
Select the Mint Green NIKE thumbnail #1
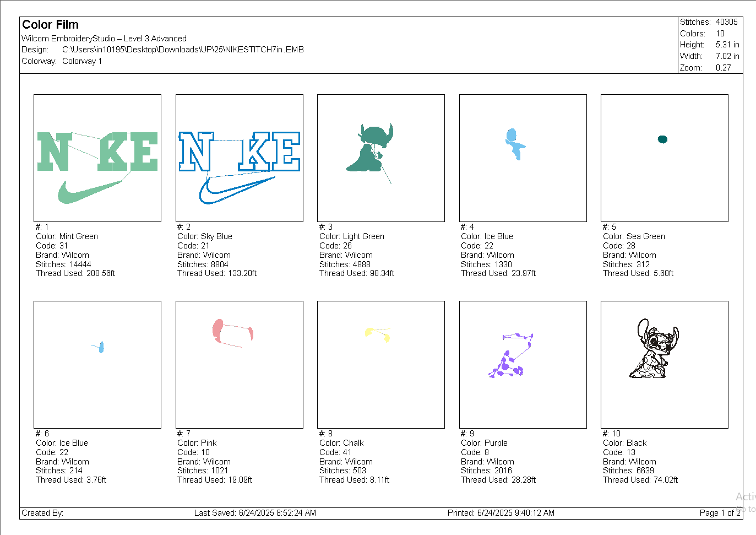point(97,158)
